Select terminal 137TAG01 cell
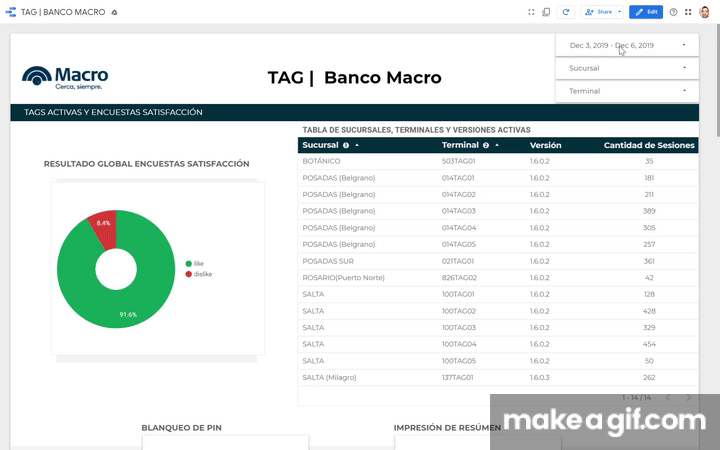The image size is (720, 450). (457, 377)
